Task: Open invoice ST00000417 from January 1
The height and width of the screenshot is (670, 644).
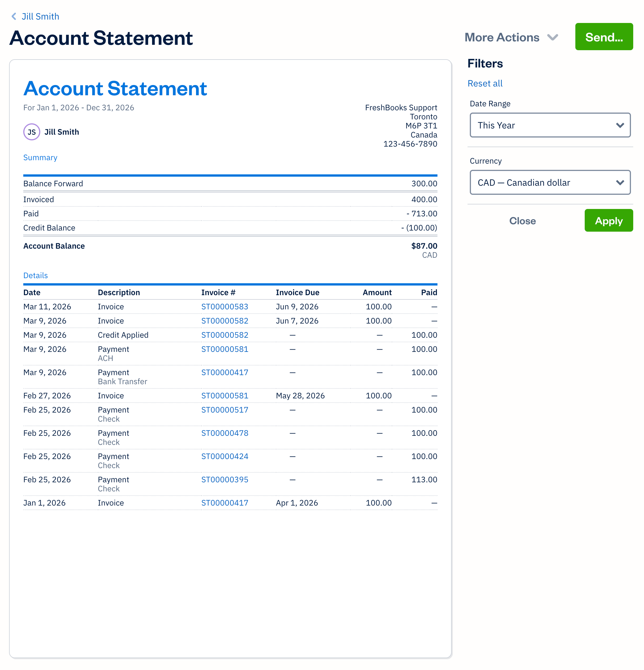Action: click(x=225, y=502)
